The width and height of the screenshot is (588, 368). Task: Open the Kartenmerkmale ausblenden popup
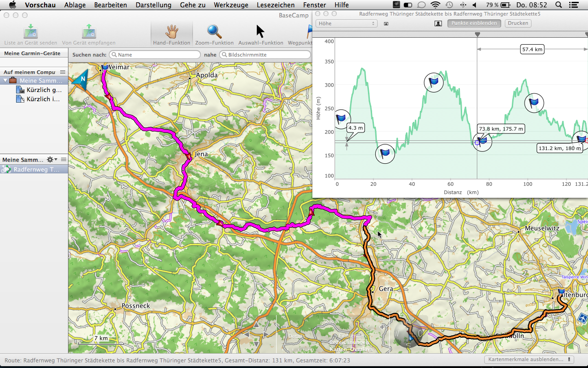(x=529, y=360)
